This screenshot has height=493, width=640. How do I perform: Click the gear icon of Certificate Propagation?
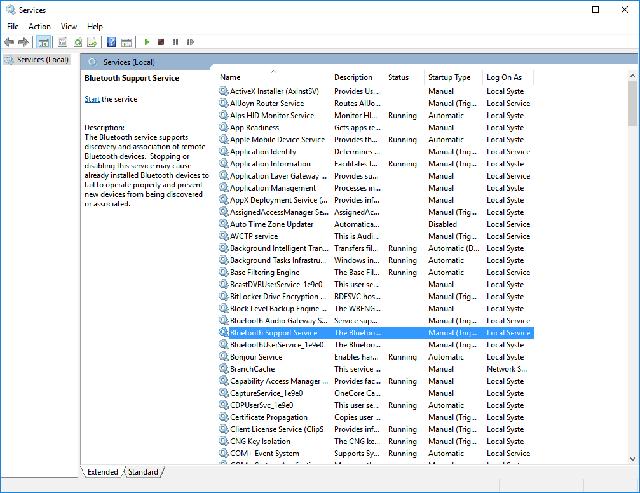(224, 417)
